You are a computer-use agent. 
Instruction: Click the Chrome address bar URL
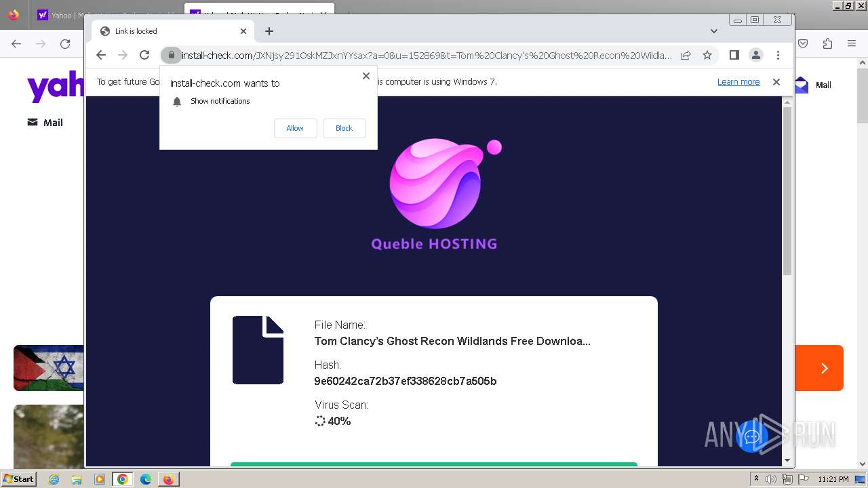pos(427,55)
